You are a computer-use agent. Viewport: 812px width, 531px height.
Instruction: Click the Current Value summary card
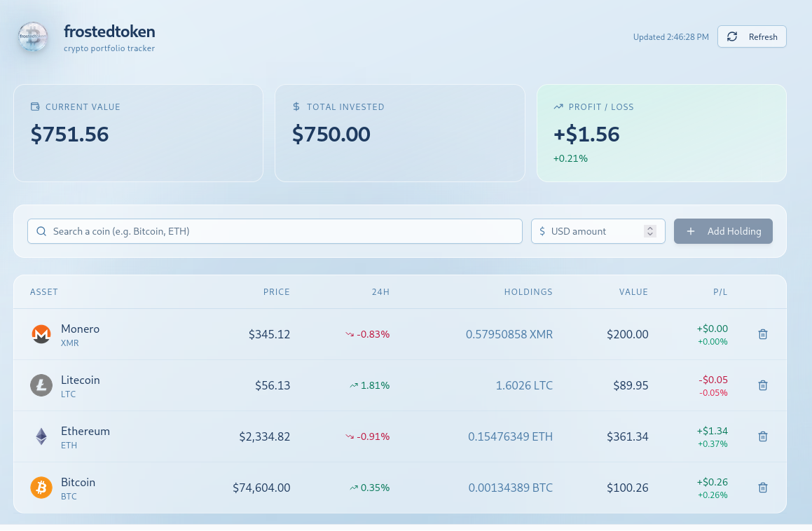138,133
